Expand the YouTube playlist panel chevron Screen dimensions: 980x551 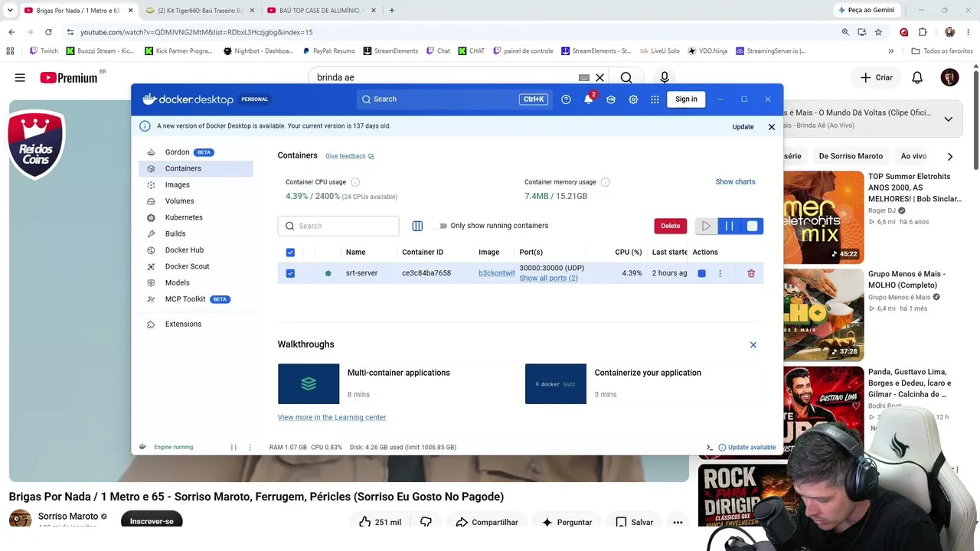tap(948, 119)
